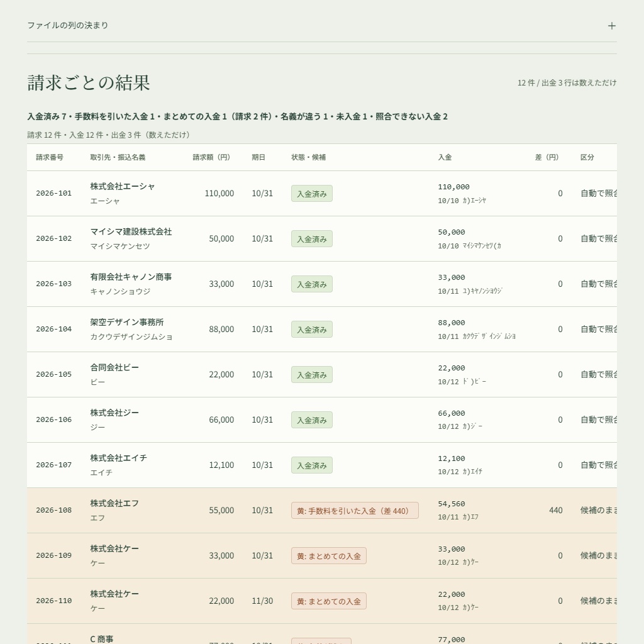Screen dimensions: 644x644
Task: Click invoice number 2026-106
Action: point(54,419)
